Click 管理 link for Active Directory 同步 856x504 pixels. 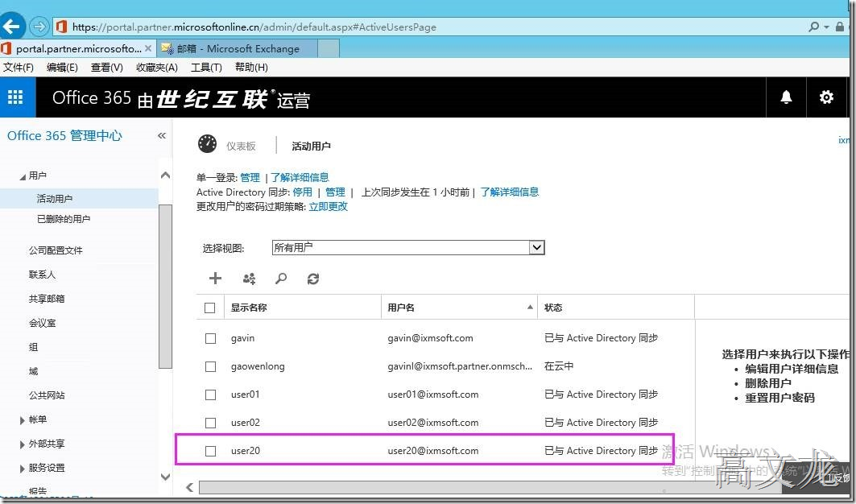(x=335, y=192)
